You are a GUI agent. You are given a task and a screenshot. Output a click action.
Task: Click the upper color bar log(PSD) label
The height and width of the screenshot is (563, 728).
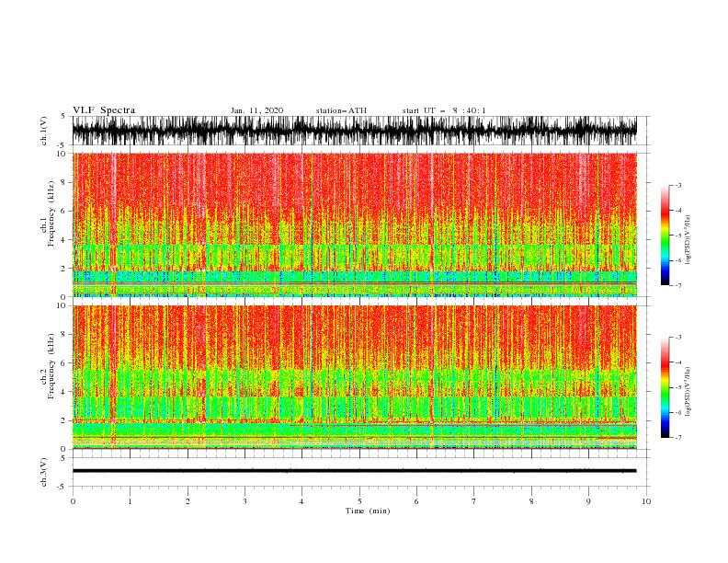coord(688,240)
